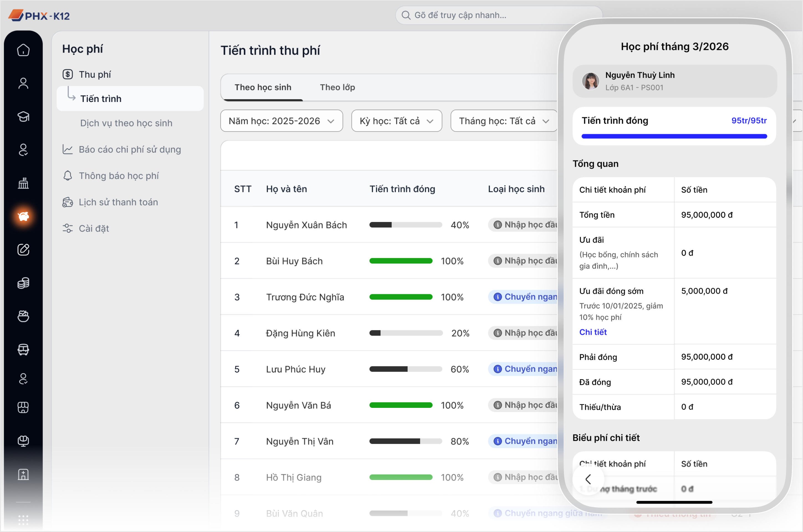Select the school bus sidebar icon
The image size is (803, 532).
pos(23,349)
